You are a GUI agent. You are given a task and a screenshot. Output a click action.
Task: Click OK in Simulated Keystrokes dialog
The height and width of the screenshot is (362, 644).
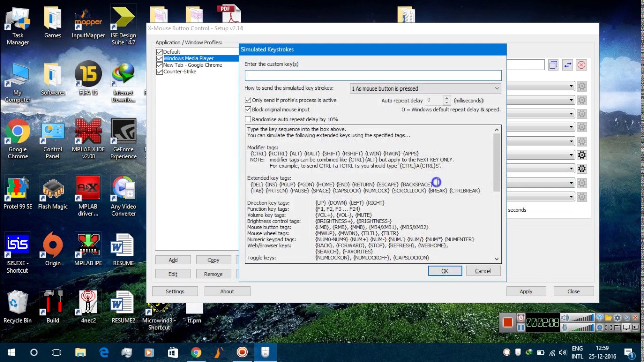point(445,271)
